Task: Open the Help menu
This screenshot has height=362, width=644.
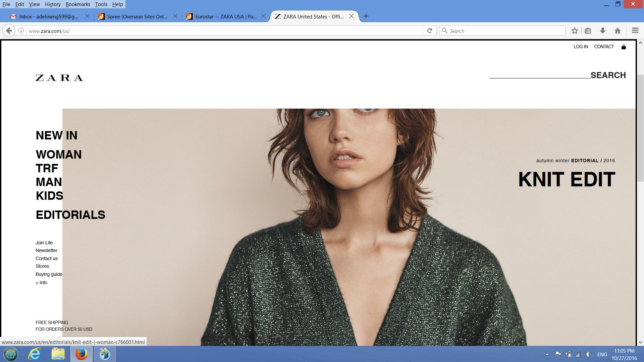Action: tap(118, 4)
